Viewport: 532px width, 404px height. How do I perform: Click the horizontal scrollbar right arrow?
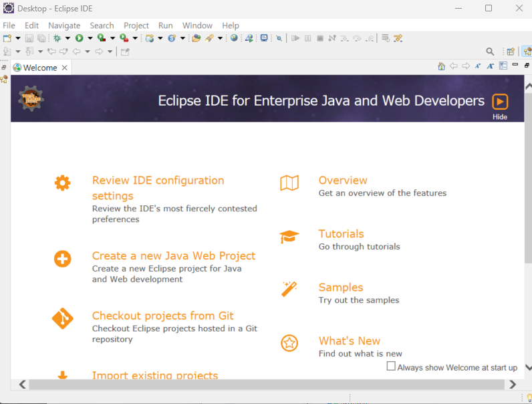[x=513, y=385]
